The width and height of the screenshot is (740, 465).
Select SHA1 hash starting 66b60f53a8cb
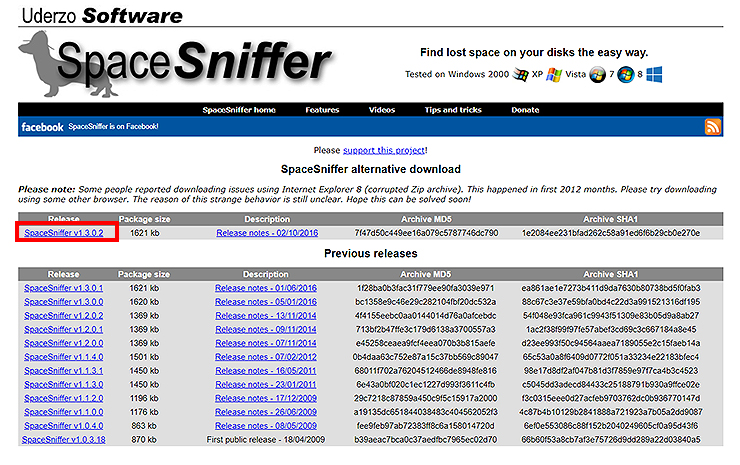click(611, 440)
